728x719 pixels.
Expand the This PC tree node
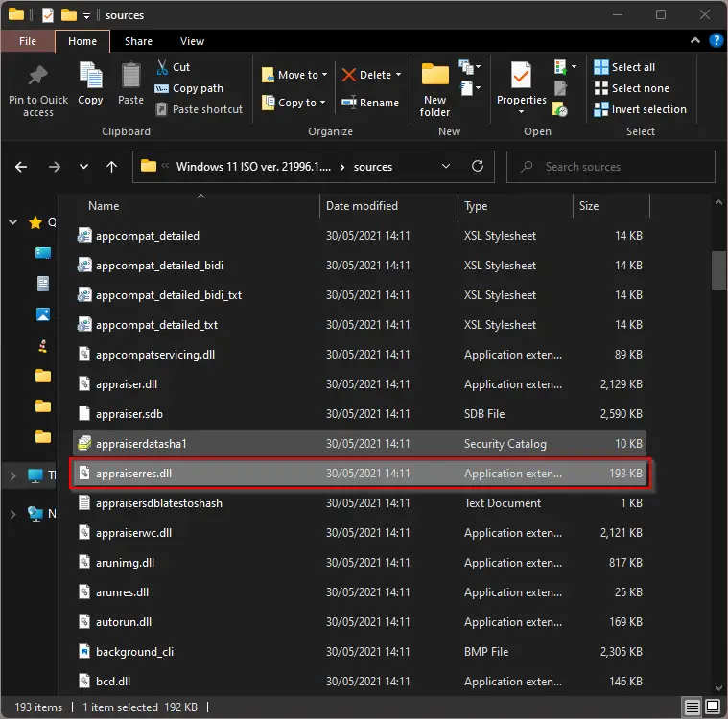(x=13, y=475)
